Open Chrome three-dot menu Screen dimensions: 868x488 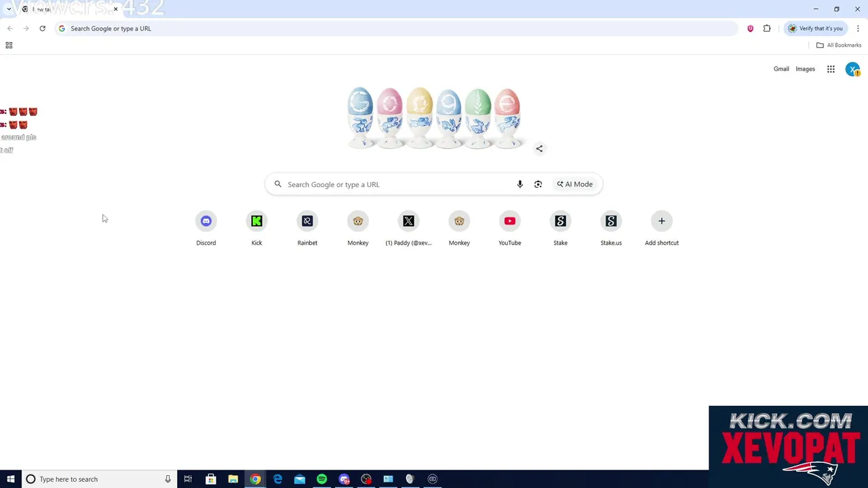click(x=858, y=28)
